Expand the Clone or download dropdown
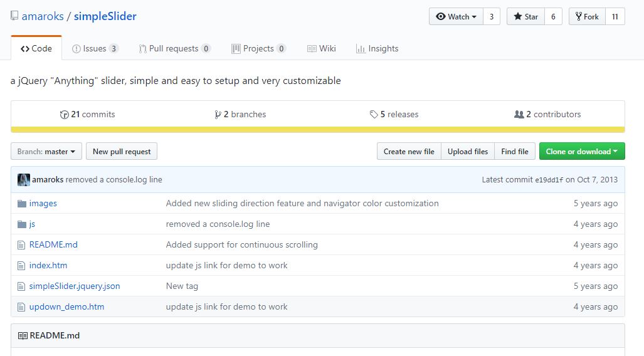Image resolution: width=644 pixels, height=356 pixels. (582, 152)
